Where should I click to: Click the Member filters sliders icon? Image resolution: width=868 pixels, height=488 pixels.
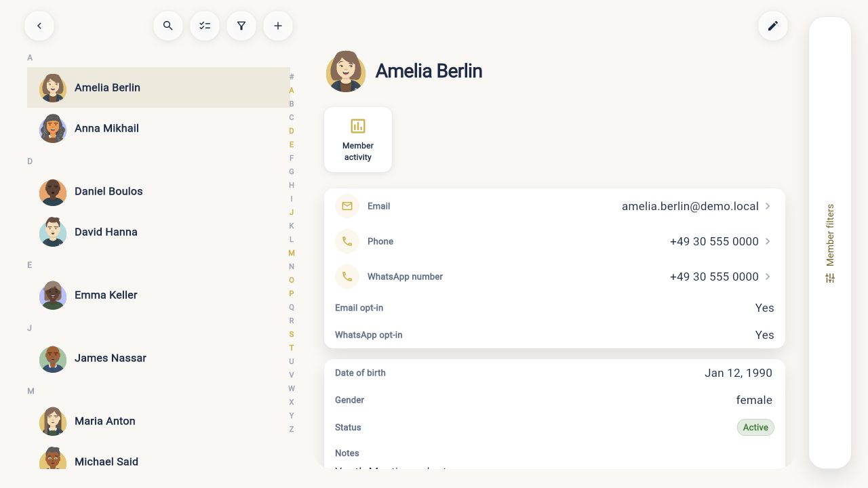(x=830, y=278)
